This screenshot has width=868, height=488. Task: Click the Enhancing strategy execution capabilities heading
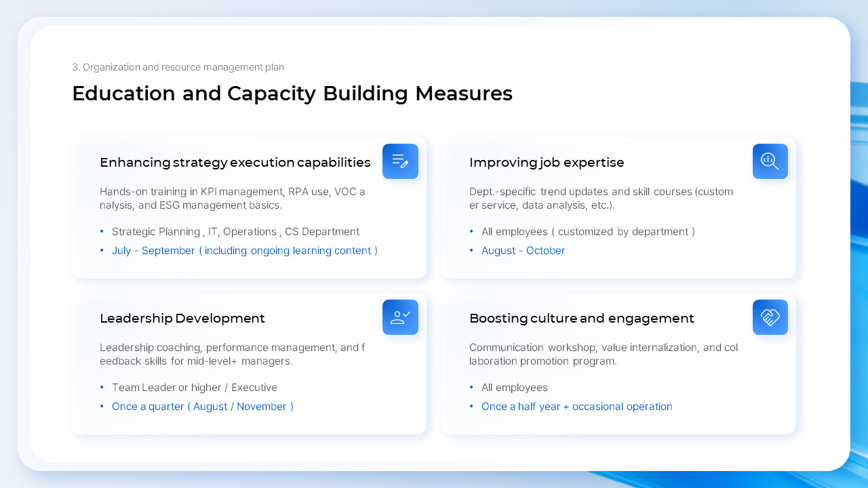[235, 162]
